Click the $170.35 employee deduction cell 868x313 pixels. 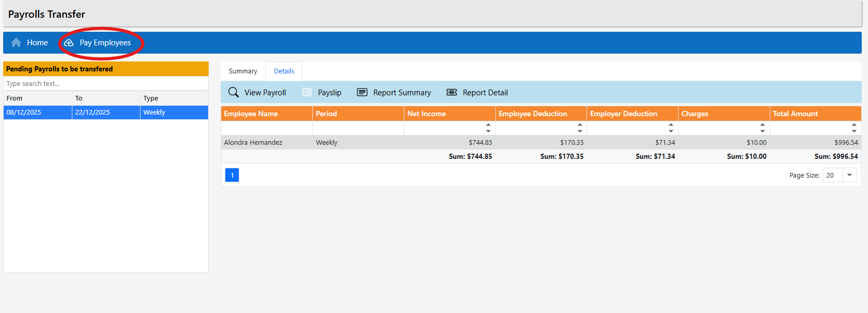(x=541, y=142)
